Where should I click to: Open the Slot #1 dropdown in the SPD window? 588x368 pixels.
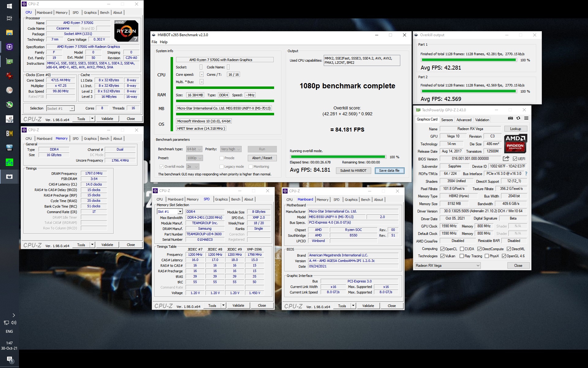point(170,212)
